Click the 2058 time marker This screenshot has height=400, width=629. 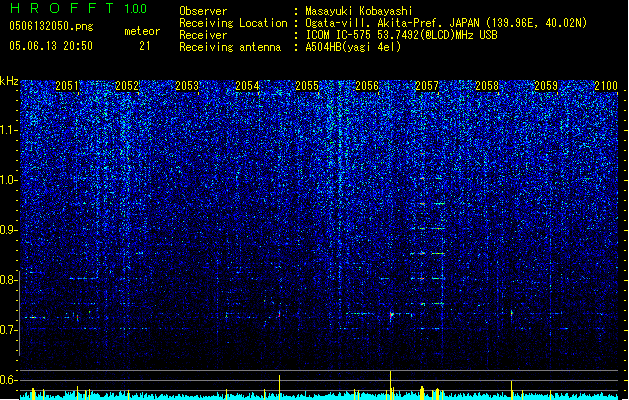(487, 85)
